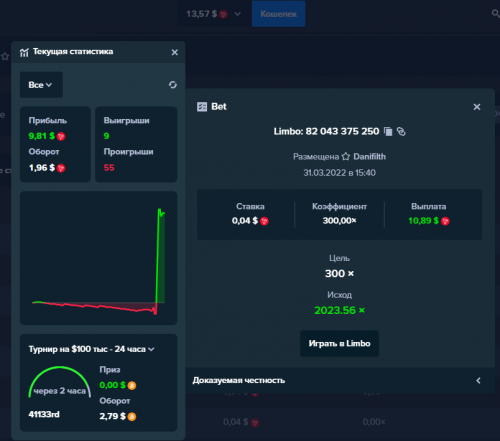This screenshot has width=500, height=441.
Task: Click the profit graph green spike
Action: pos(160,257)
